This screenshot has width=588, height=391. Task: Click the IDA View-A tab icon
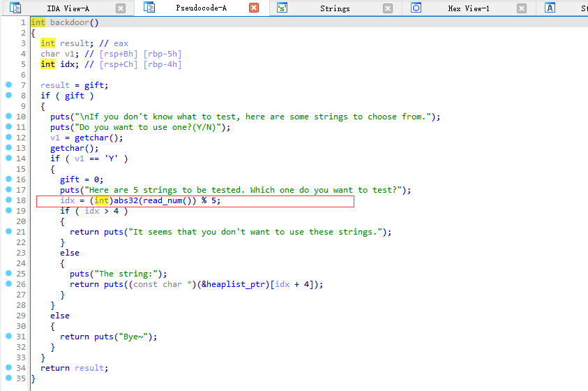(15, 8)
